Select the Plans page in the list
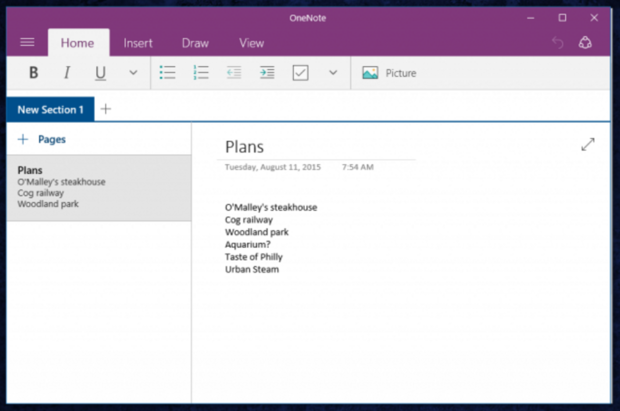Screen dimensions: 620x411 [99, 188]
